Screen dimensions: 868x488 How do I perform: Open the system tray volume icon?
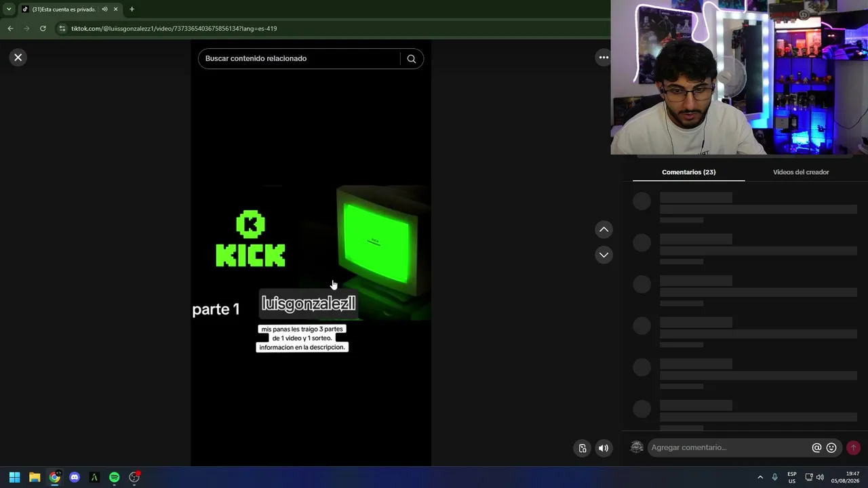[820, 478]
